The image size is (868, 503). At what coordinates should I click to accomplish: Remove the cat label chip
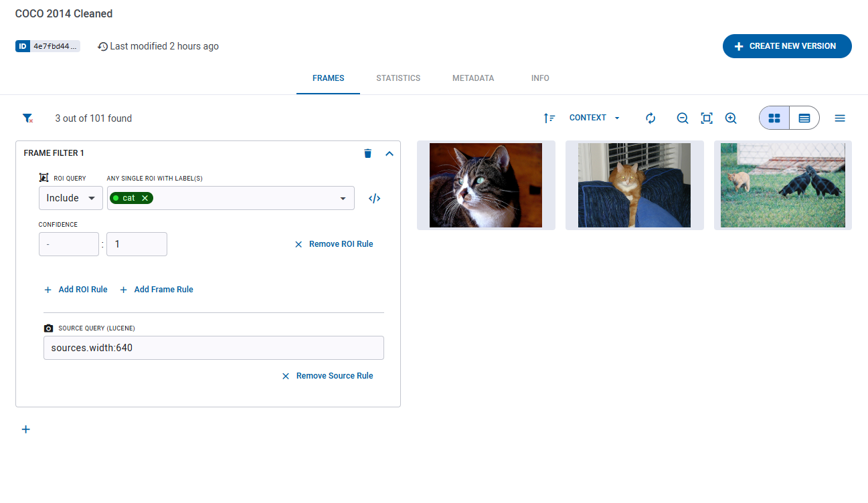pos(145,198)
